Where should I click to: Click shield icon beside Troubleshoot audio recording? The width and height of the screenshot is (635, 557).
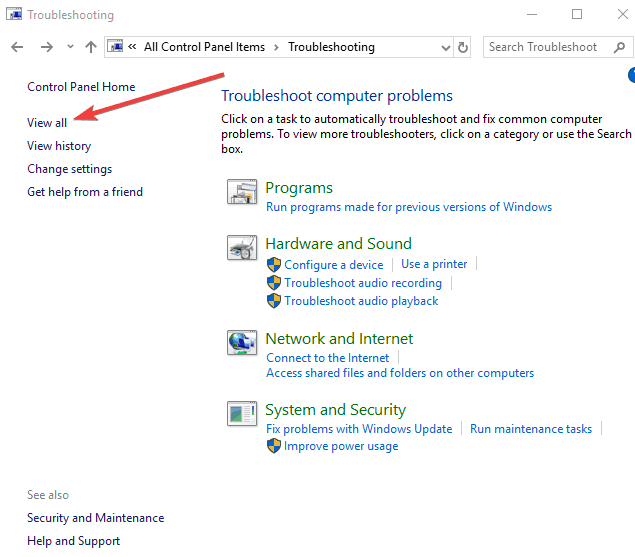tap(274, 283)
